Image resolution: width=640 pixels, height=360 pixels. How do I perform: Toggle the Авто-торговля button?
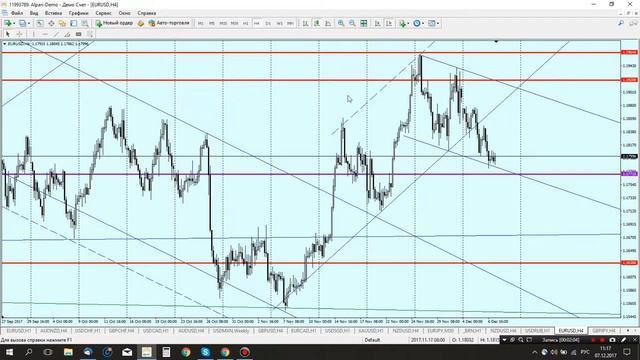tap(169, 23)
